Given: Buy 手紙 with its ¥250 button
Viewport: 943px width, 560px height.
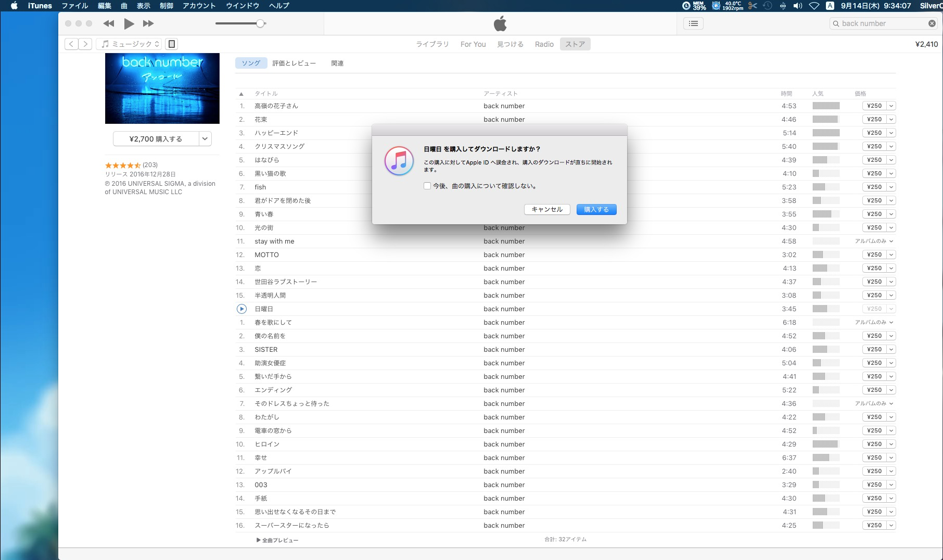Looking at the screenshot, I should click(874, 499).
